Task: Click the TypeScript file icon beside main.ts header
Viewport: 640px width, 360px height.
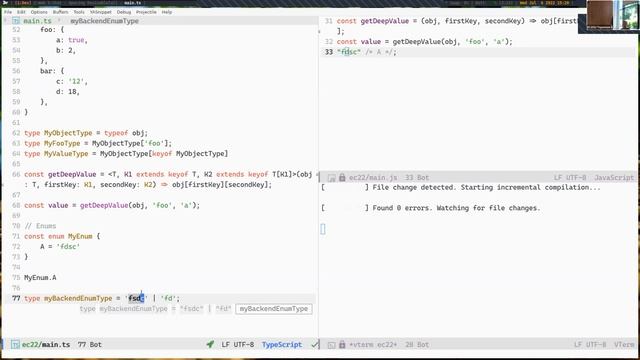Action: coord(16,21)
